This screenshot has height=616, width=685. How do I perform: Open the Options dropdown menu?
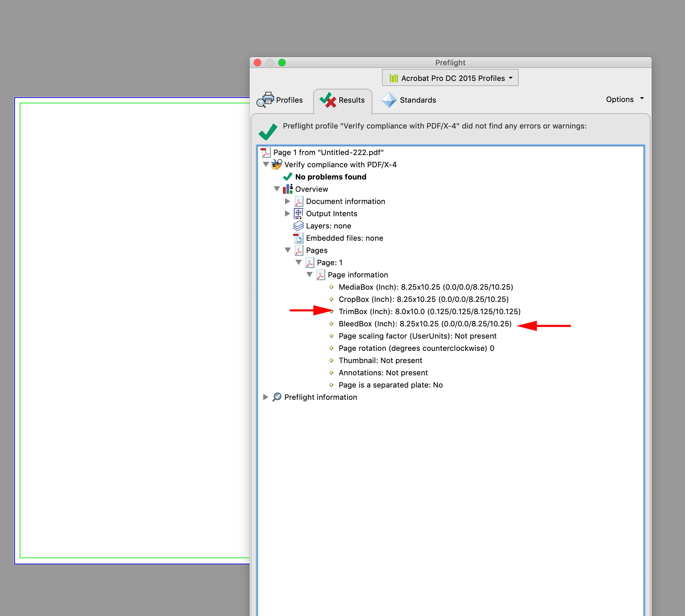coord(624,99)
